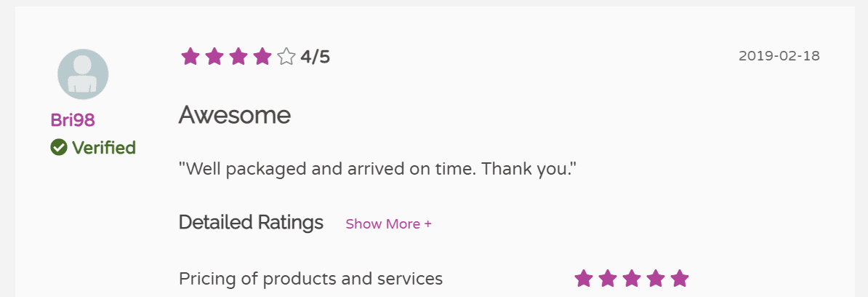The width and height of the screenshot is (868, 297).
Task: Click the Detailed Ratings heading
Action: point(251,223)
